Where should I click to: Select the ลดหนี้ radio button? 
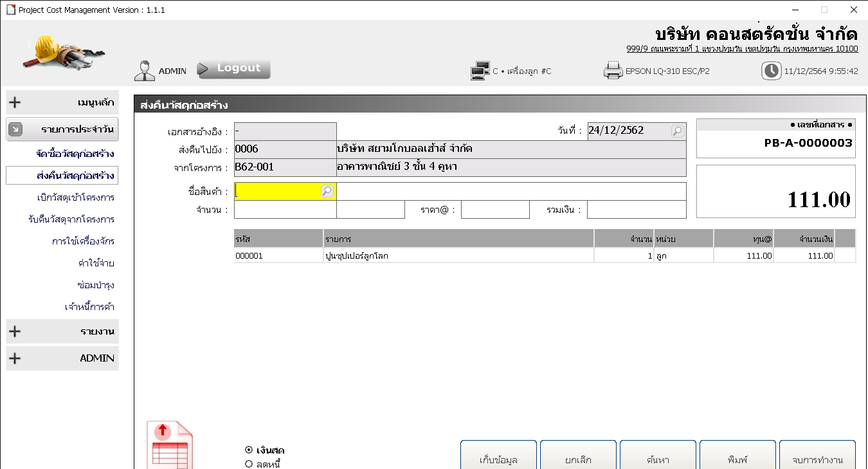point(249,464)
